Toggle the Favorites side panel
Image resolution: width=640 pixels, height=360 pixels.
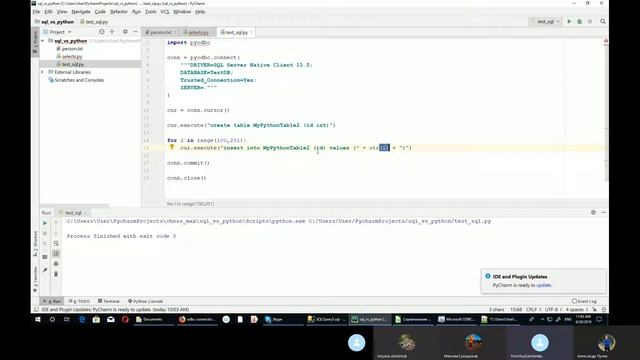[36, 280]
